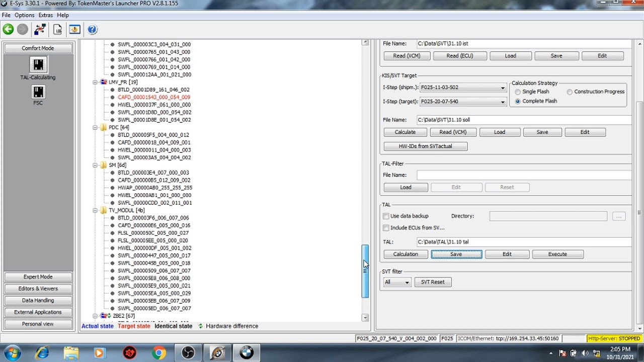Select the Single Flash radio button
Screen dimensions: 644x362
[518, 92]
